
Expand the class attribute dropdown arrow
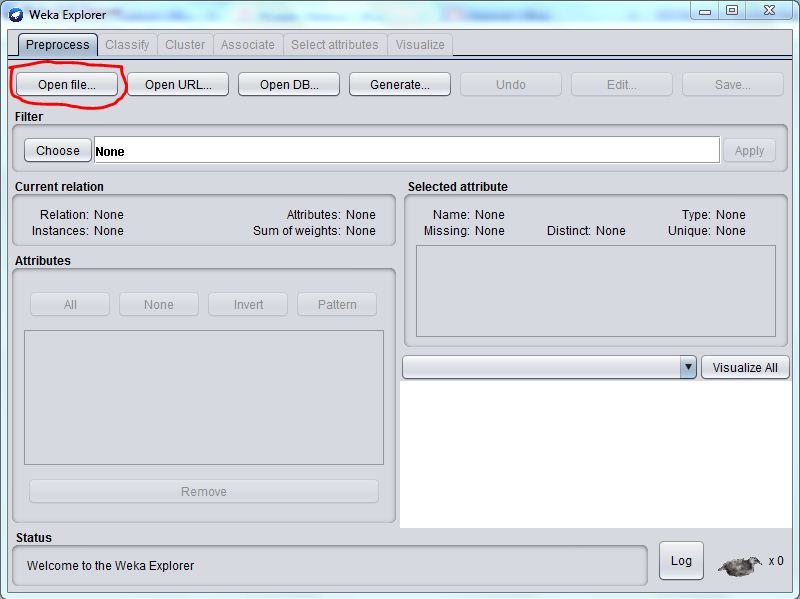688,367
